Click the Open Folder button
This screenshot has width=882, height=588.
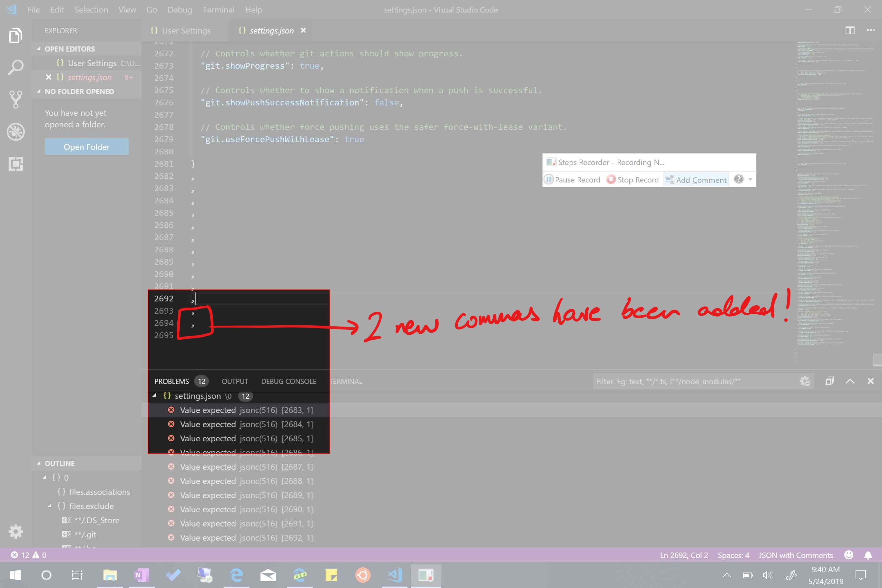pyautogui.click(x=86, y=147)
